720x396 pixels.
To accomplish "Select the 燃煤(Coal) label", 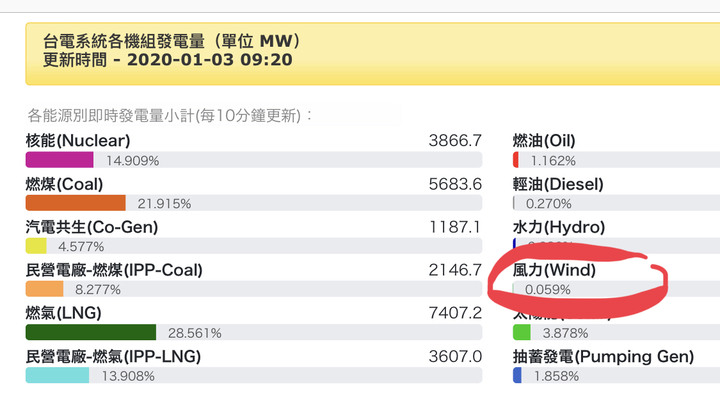I will [x=64, y=184].
